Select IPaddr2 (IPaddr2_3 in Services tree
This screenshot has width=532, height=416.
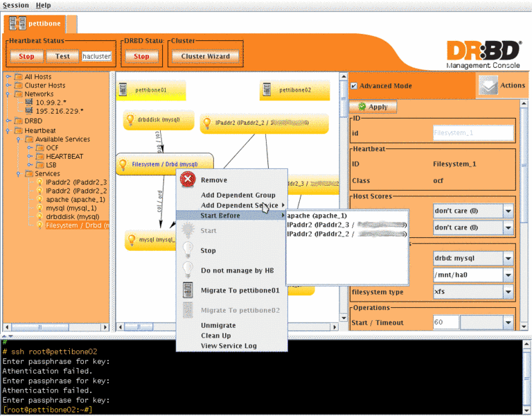[x=76, y=182]
